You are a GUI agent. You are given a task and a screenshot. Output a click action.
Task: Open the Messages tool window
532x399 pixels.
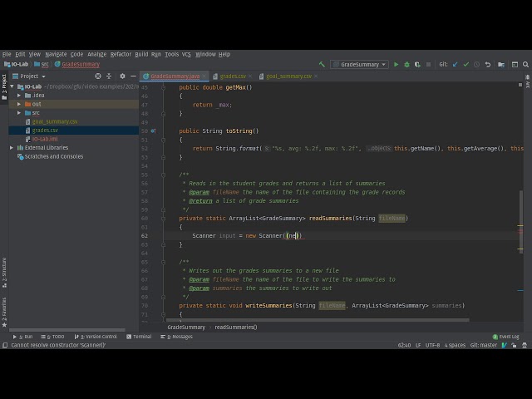(176, 337)
